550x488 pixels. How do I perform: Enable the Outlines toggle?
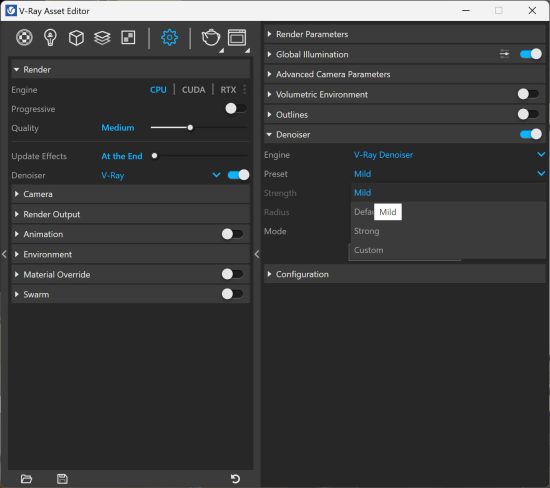coord(528,114)
